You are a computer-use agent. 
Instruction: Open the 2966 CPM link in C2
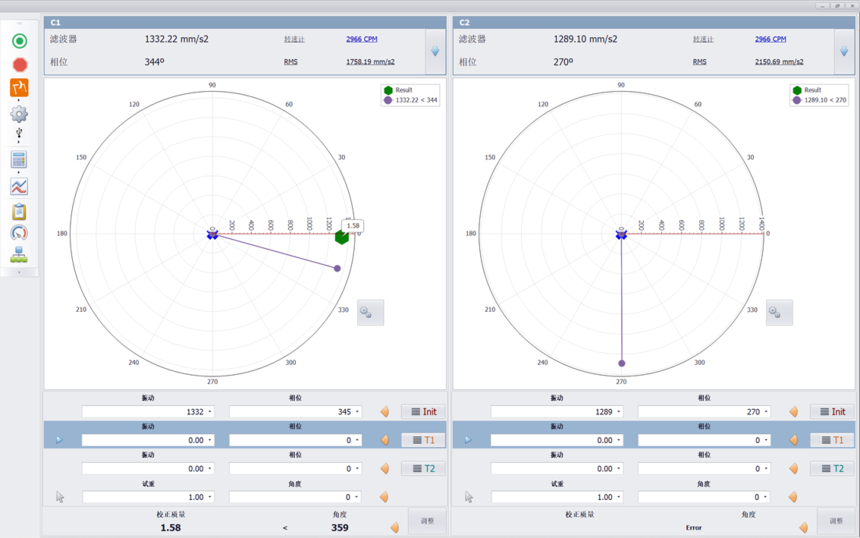tap(770, 39)
